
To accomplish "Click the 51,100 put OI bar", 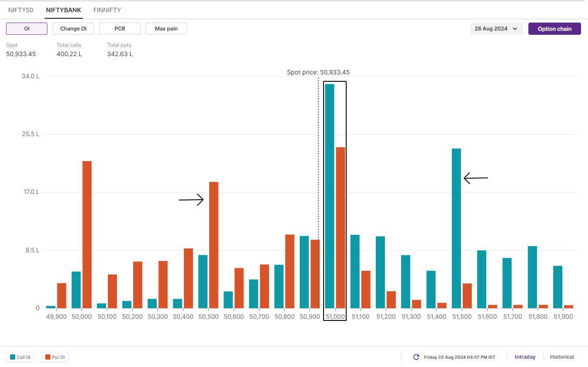I will (366, 290).
